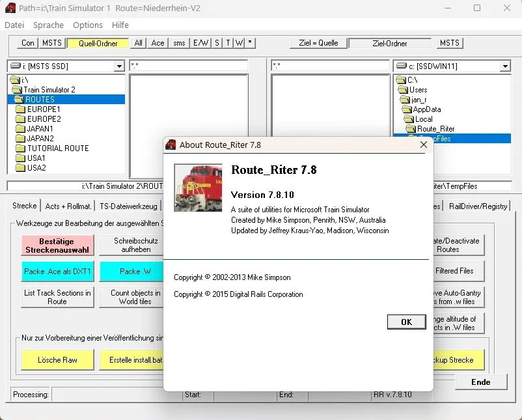
Task: Select the ROUTES folder
Action: pos(66,99)
